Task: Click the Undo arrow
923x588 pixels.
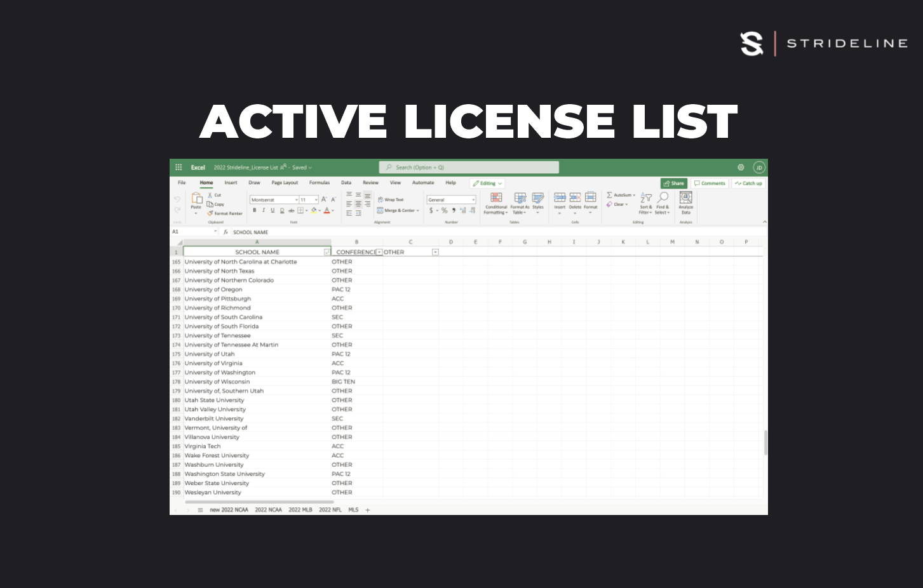Action: click(177, 199)
